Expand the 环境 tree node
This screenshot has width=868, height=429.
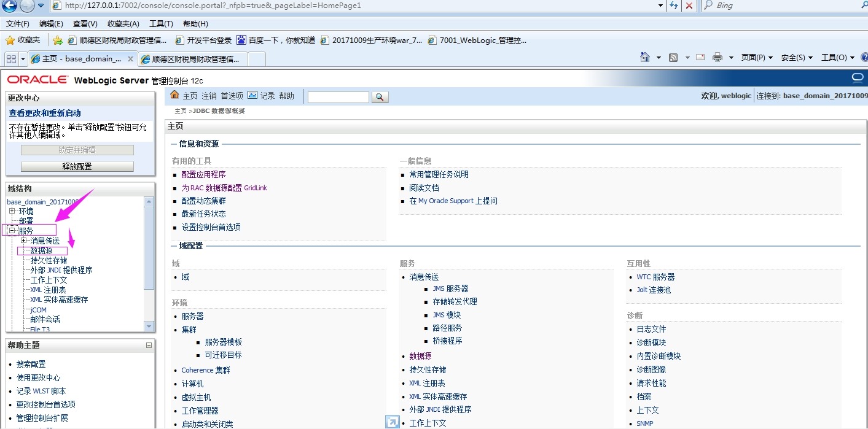[12, 211]
